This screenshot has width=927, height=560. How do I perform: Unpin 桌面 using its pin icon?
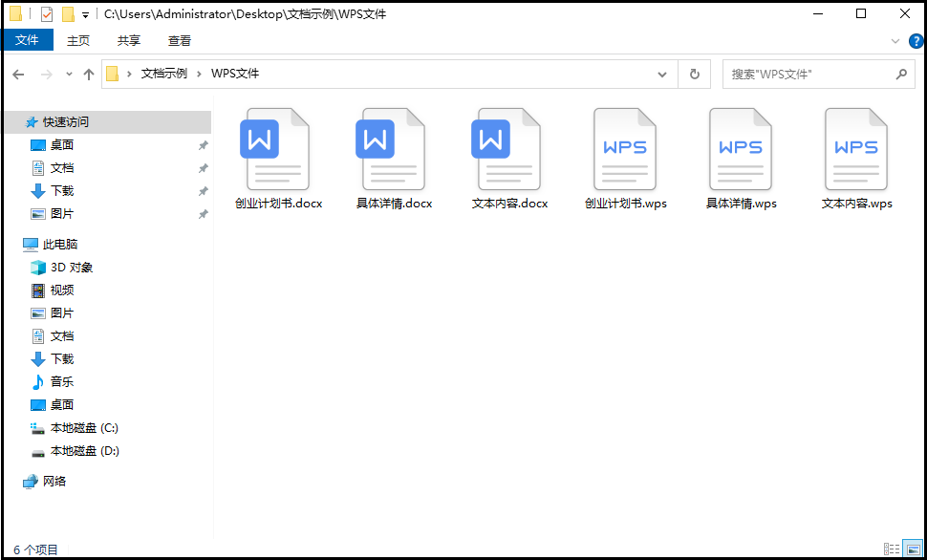[x=203, y=145]
